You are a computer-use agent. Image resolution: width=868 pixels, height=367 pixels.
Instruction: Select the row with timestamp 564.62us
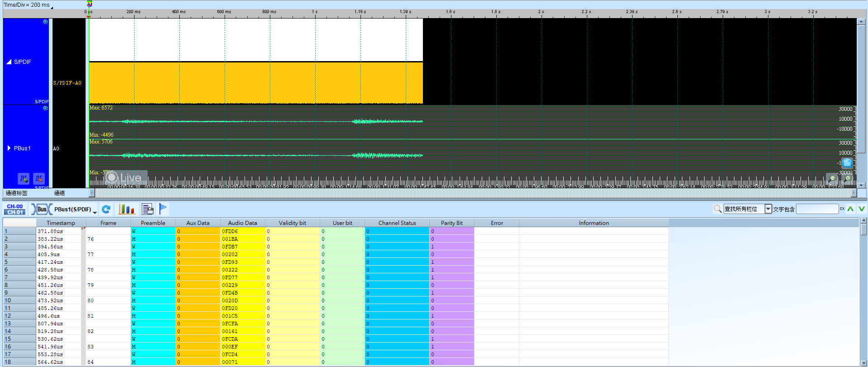click(x=336, y=362)
